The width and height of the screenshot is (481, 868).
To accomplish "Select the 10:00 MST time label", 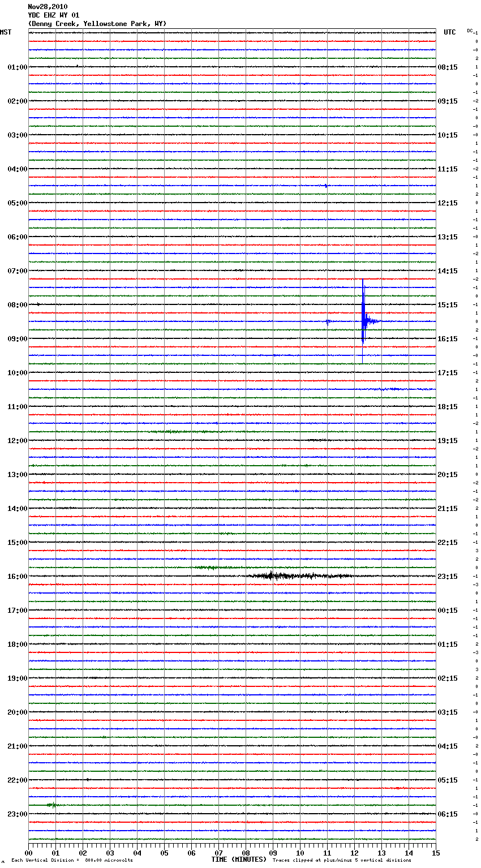I will point(18,373).
